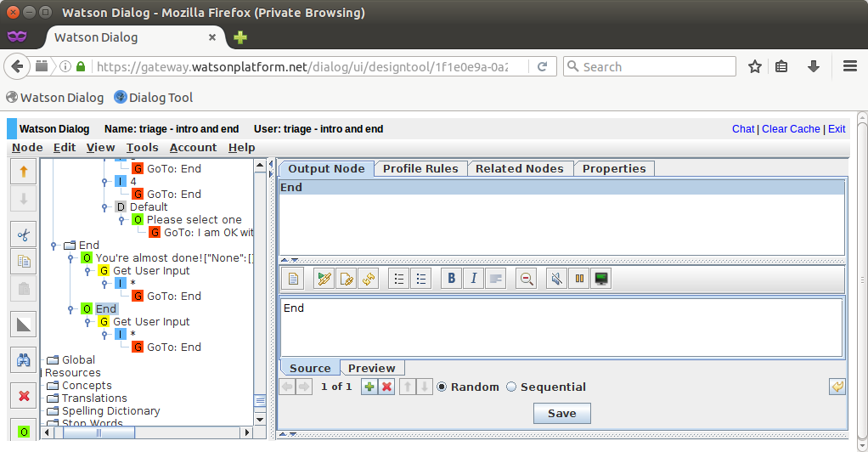Click the muted speaker icon
This screenshot has width=868, height=452.
556,279
